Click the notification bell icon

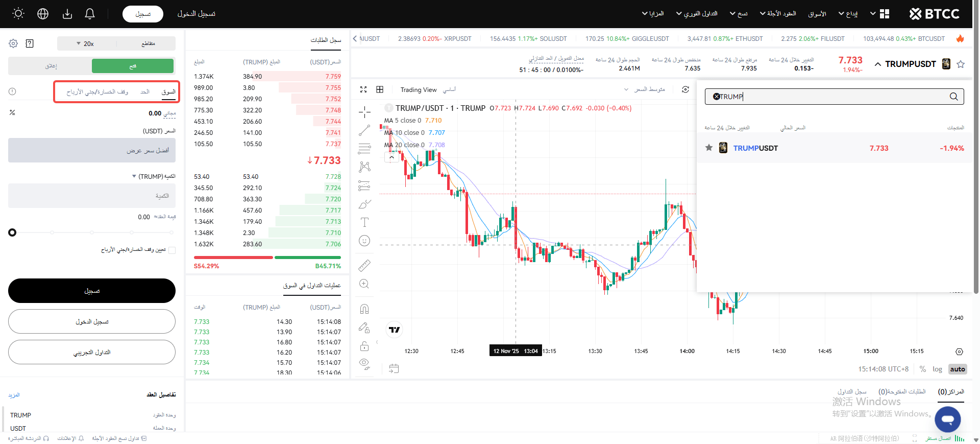click(x=90, y=14)
